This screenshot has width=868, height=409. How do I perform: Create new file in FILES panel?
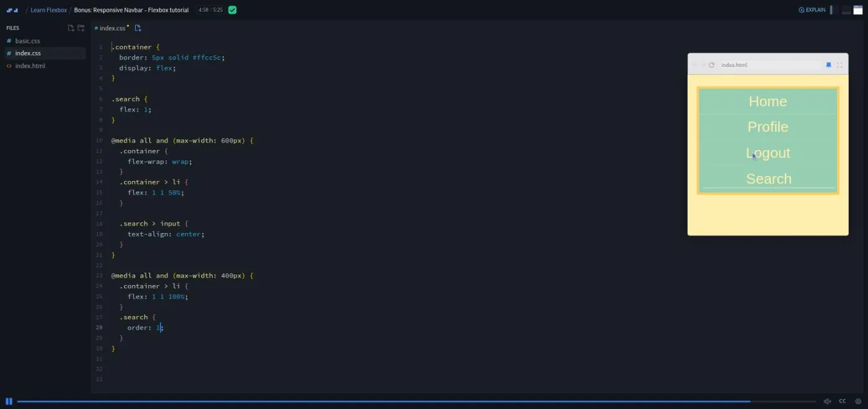click(71, 28)
